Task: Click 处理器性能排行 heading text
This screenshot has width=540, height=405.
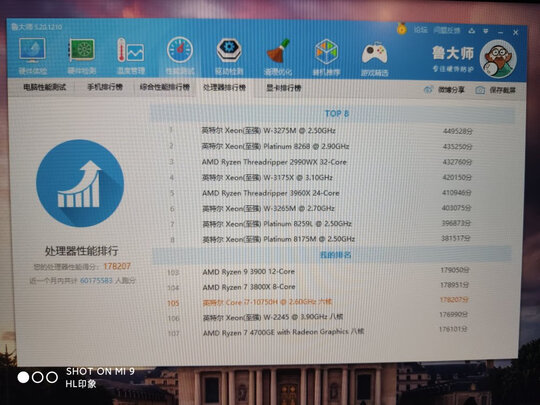Action: [82, 251]
